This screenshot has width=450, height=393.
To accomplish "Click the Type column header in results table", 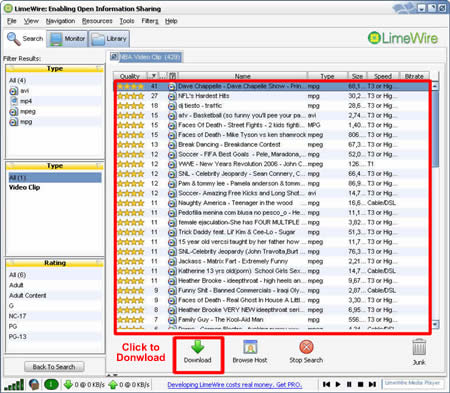I will (327, 76).
